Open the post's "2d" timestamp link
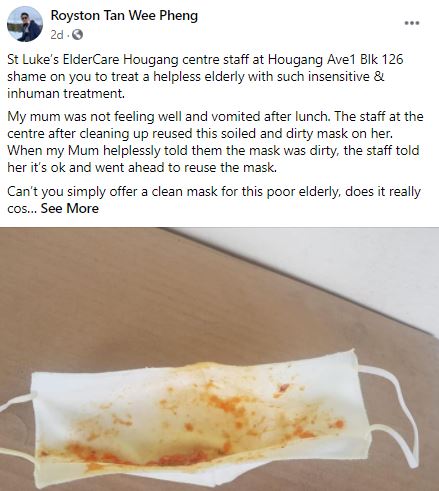The height and width of the screenshot is (491, 439). pyautogui.click(x=57, y=34)
